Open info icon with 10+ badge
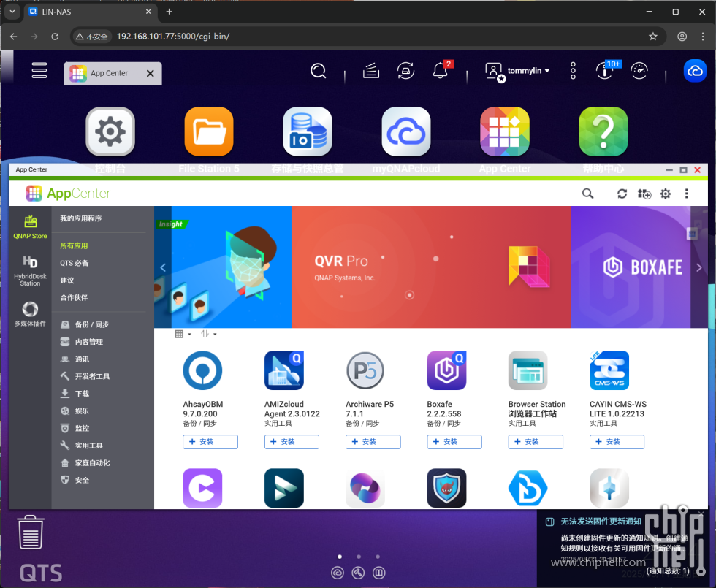The image size is (716, 588). pyautogui.click(x=606, y=70)
